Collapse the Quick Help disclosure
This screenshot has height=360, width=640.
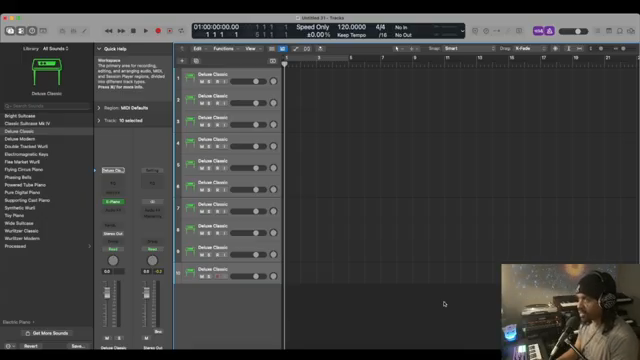(99, 49)
